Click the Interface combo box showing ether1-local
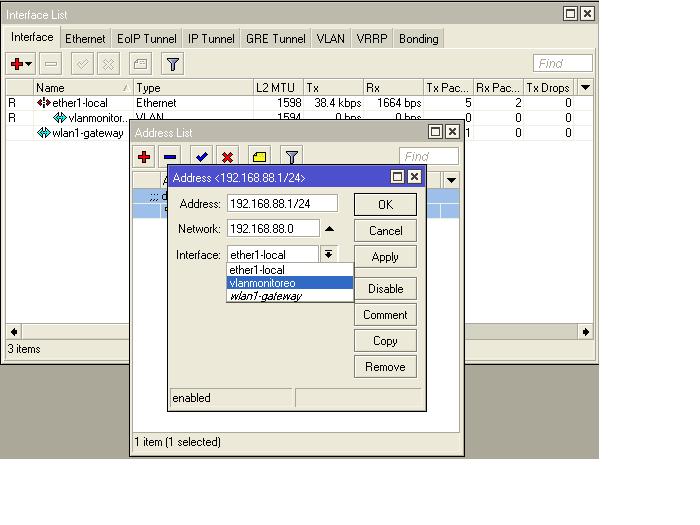This screenshot has height=525, width=700. point(273,254)
